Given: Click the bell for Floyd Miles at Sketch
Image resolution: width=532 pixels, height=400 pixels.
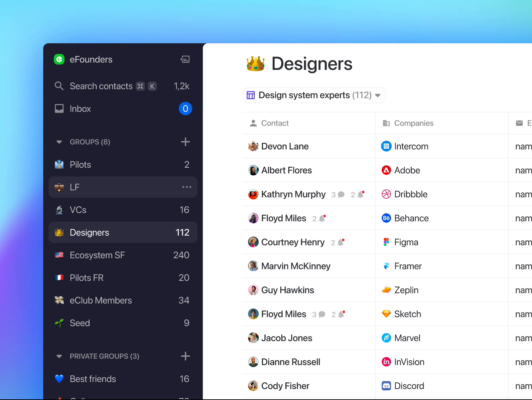Looking at the screenshot, I should (x=341, y=314).
